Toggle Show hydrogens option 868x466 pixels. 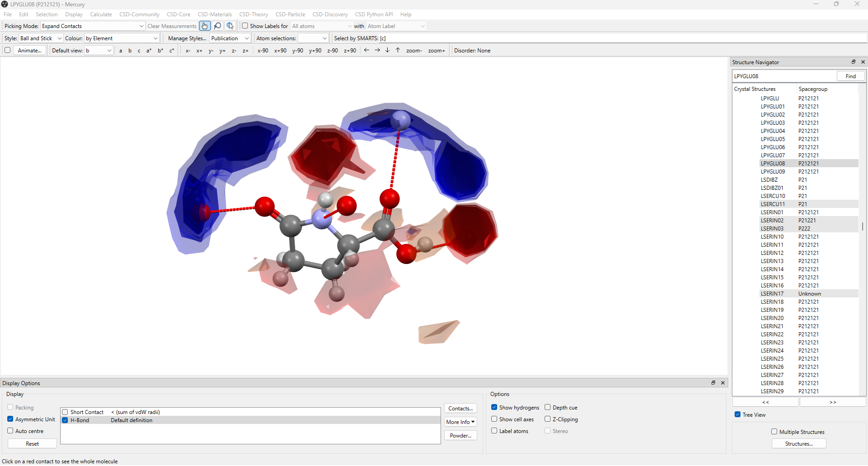point(494,407)
